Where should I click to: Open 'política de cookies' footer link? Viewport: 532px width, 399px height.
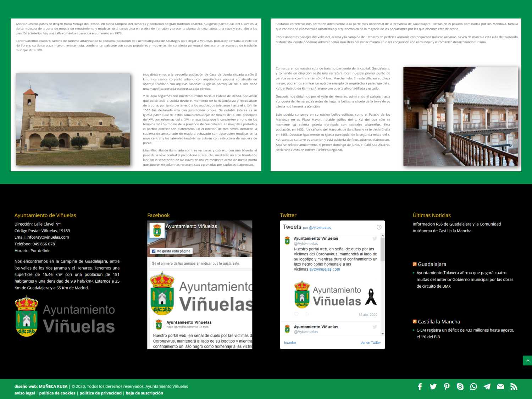click(57, 393)
